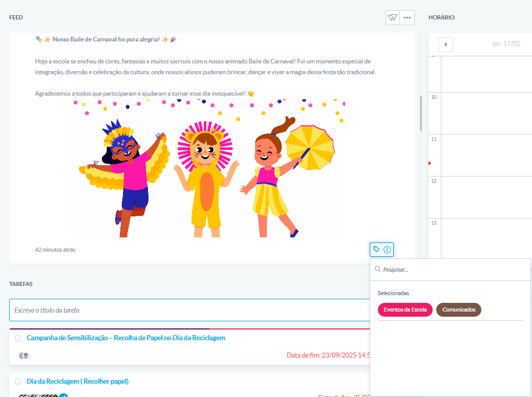Screen dimensions: 532x397
Task: Select the 12 o'clock schedule slot
Action: 486,197
